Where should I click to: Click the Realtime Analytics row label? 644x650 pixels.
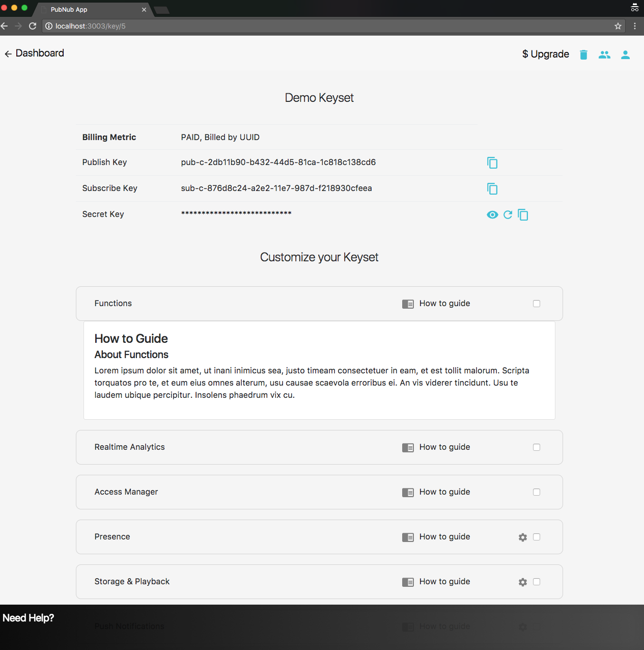point(130,447)
